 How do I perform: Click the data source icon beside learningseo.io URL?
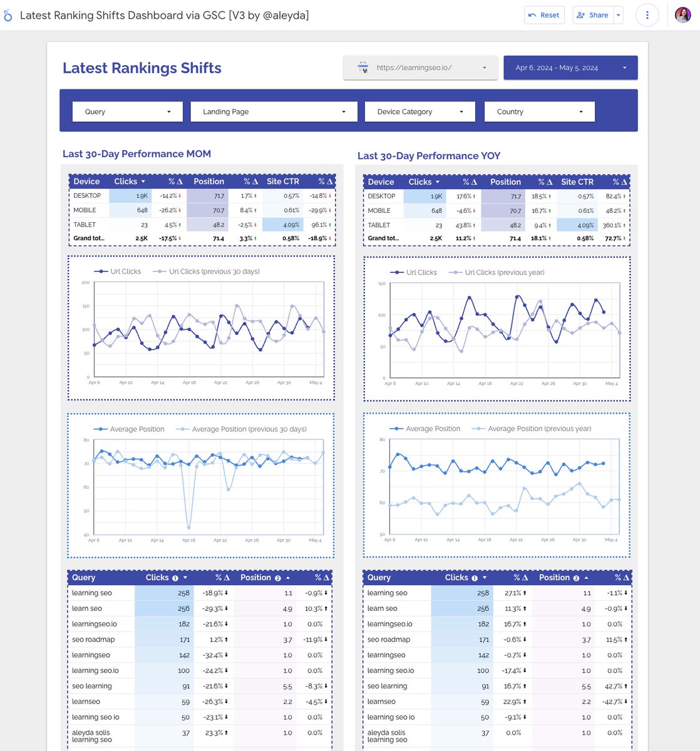click(x=363, y=68)
